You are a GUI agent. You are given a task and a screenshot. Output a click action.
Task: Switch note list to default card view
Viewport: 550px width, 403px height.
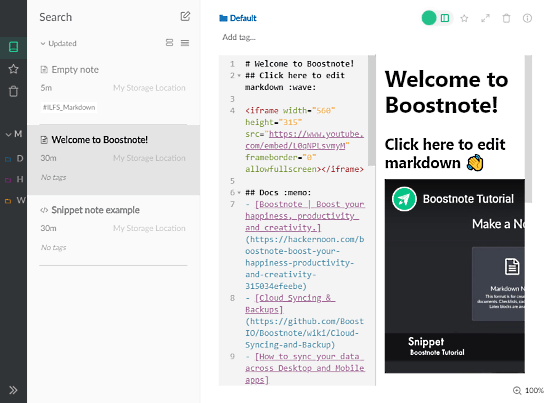(x=169, y=43)
